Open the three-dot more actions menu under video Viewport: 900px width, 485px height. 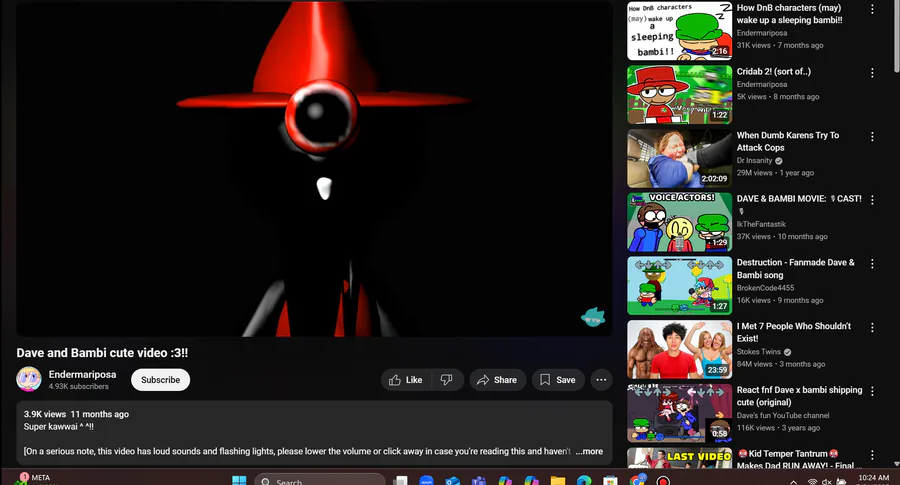tap(601, 380)
